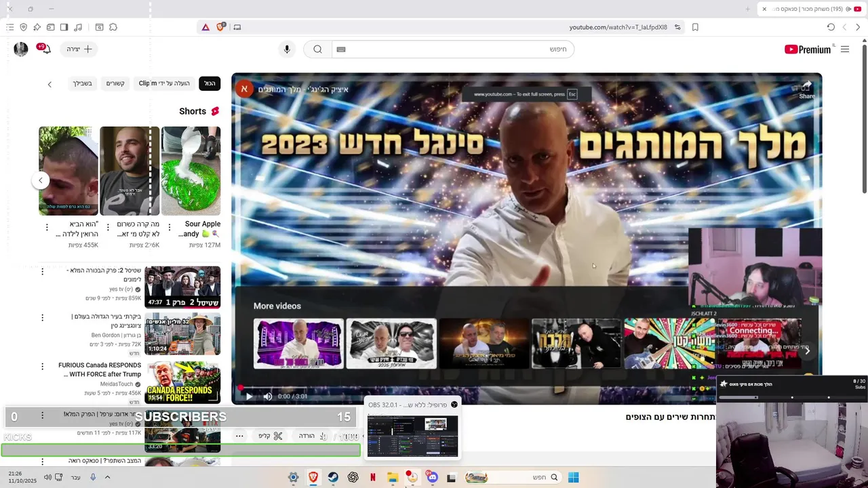
Task: Open the Sour Apple Short thumbnail
Action: pos(191,171)
